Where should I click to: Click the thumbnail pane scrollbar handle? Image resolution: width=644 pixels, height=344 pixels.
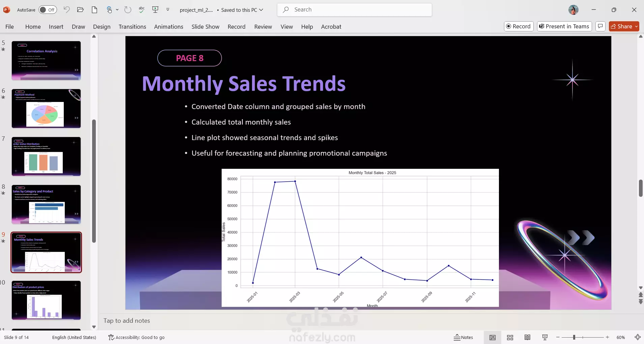(94, 181)
